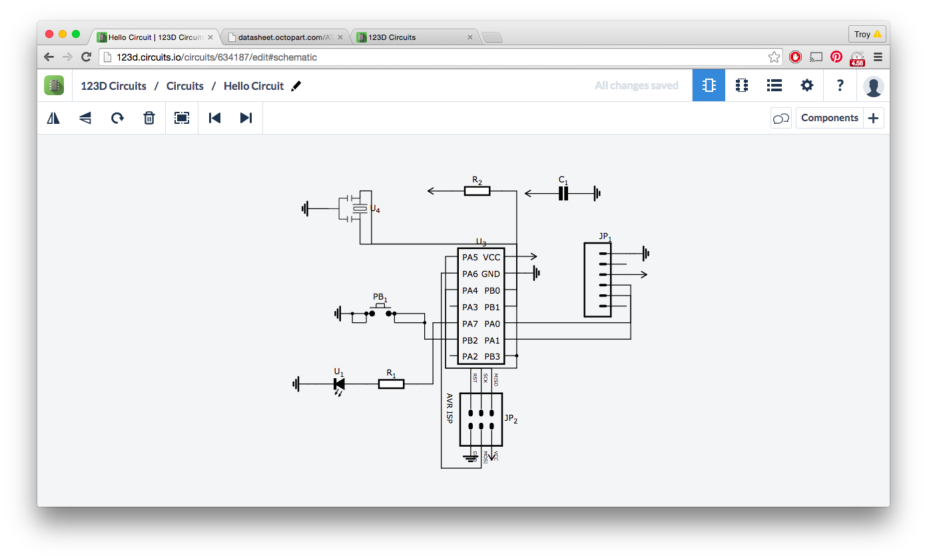Click the browser back arrow
The image size is (927, 560).
point(49,57)
